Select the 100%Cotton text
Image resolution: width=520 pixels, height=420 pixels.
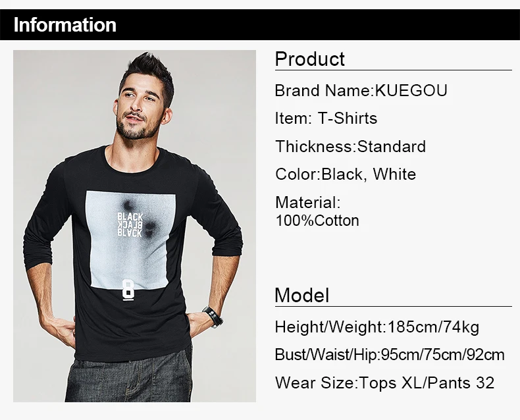(317, 221)
